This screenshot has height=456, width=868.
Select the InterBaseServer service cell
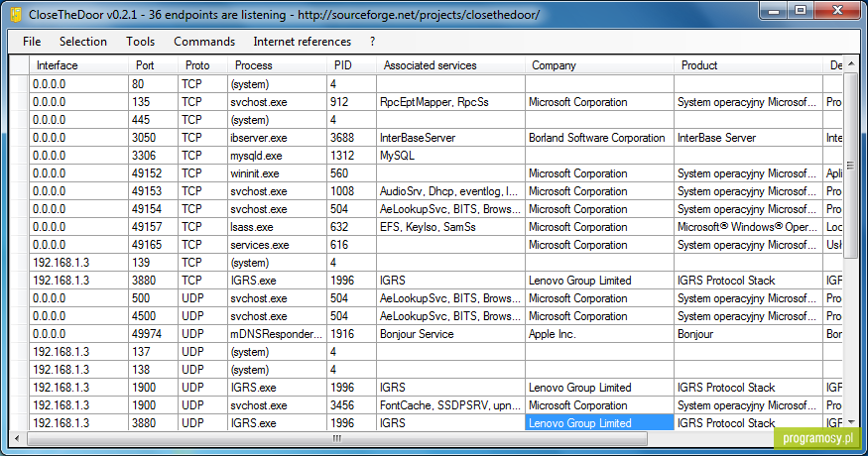450,138
